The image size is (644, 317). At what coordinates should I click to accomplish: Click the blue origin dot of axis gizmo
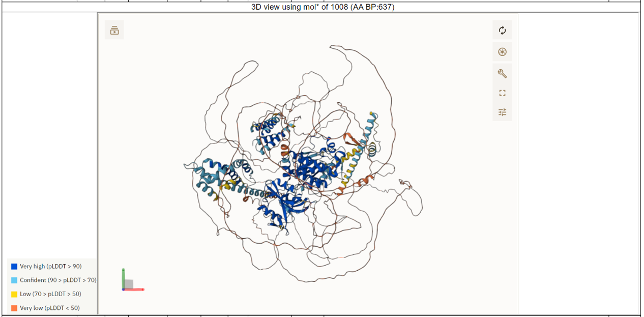123,290
